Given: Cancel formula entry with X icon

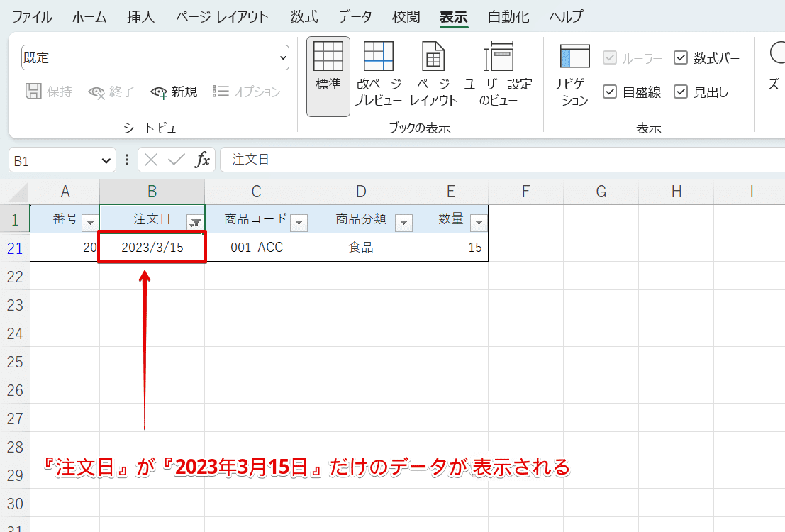Looking at the screenshot, I should coord(151,160).
